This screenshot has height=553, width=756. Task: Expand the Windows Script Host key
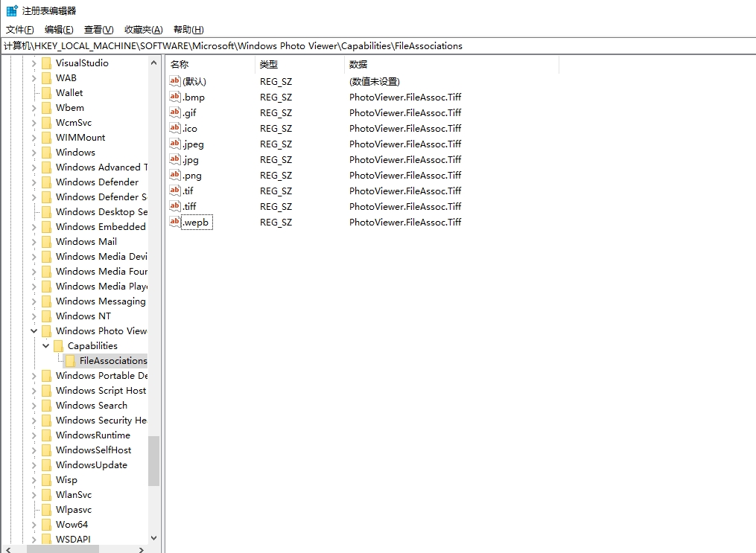tap(34, 391)
